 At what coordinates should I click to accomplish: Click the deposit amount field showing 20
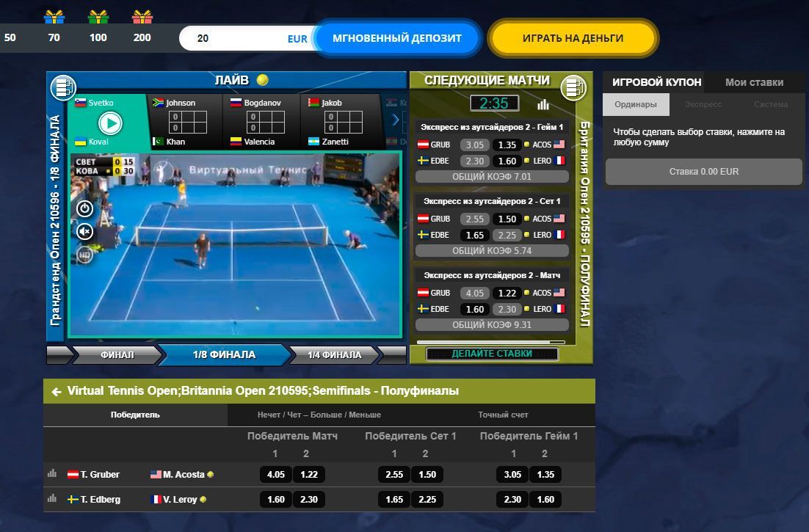(235, 38)
